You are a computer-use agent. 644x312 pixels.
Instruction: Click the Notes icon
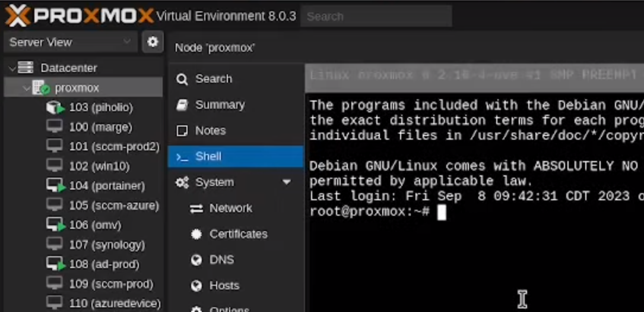coord(182,131)
